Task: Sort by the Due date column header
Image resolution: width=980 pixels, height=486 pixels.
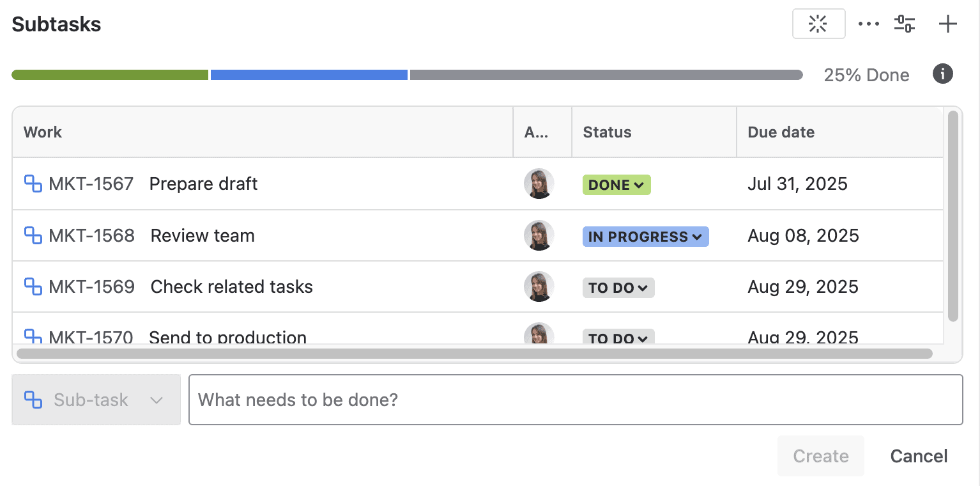Action: click(781, 132)
